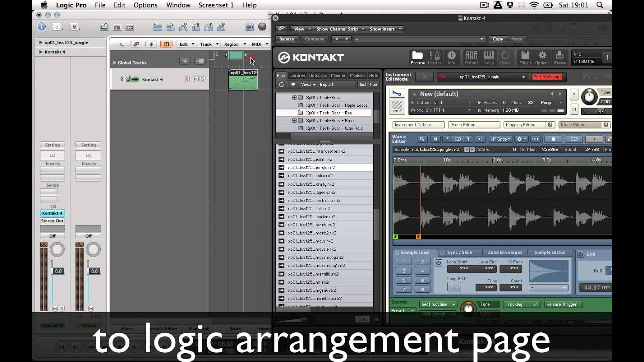The height and width of the screenshot is (362, 644).
Task: Click the Info icon in Kontakt header
Action: pos(451,58)
